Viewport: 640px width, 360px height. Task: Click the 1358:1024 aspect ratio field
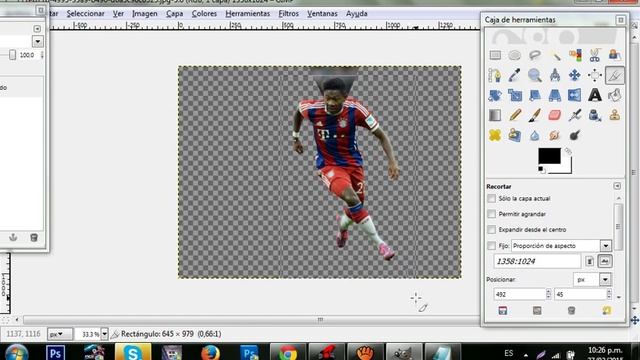(537, 261)
